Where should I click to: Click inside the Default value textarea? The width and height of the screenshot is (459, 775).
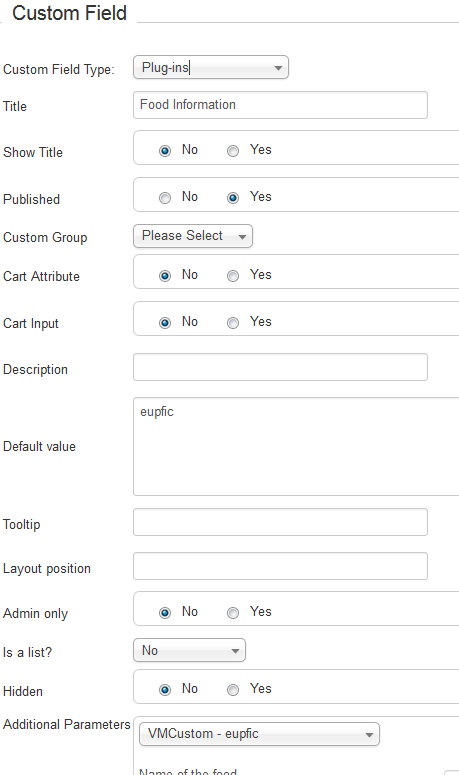click(296, 446)
